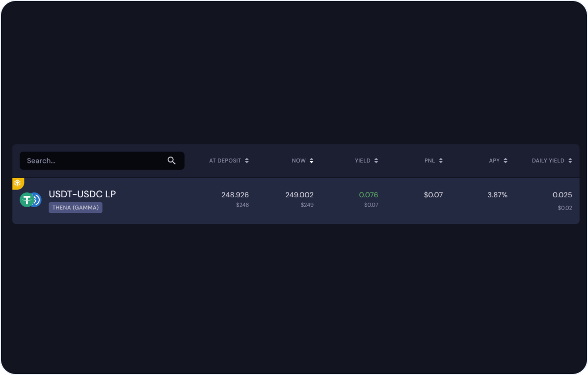Sort by APY column arrows
The width and height of the screenshot is (588, 375).
(506, 161)
